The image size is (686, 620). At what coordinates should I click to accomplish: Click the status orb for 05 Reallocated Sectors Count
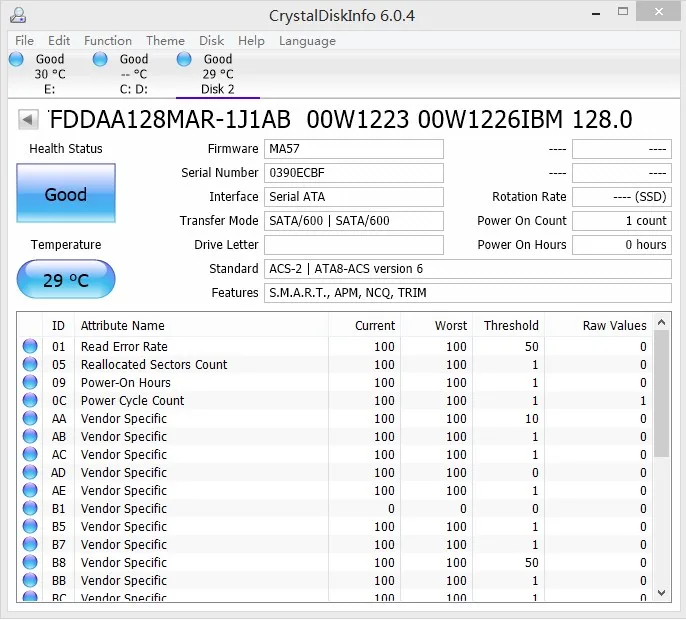(x=30, y=364)
